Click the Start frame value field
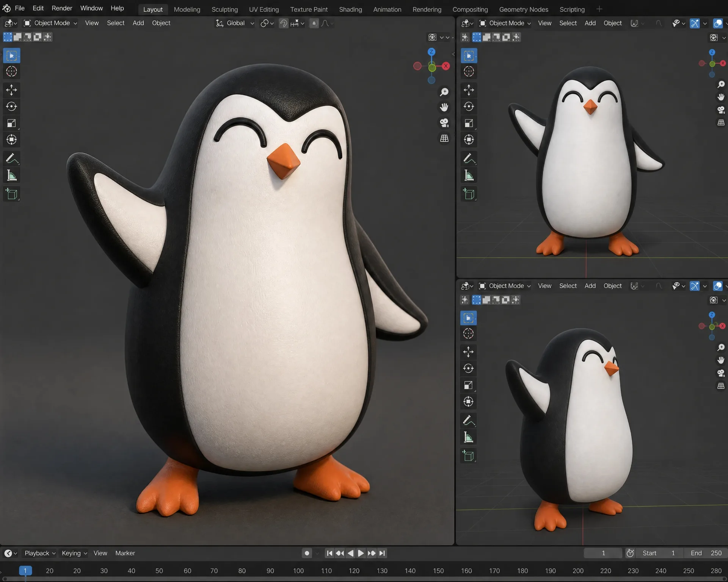 pyautogui.click(x=660, y=553)
